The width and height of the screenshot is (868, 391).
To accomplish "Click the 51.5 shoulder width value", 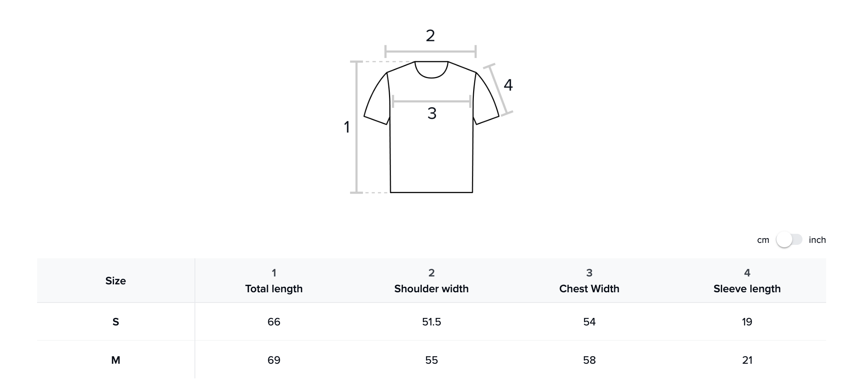I will 431,322.
